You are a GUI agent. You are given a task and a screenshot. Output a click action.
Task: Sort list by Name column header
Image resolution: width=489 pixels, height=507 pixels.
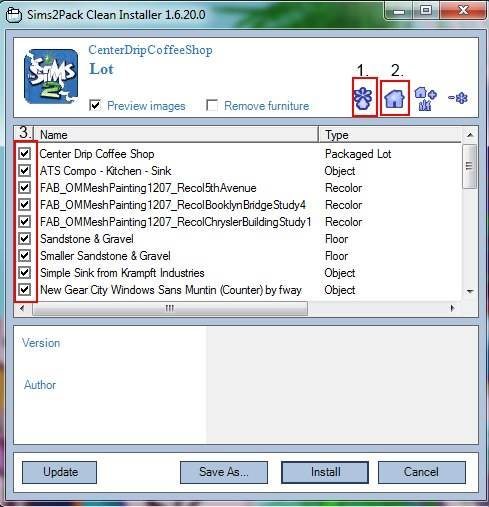[176, 135]
